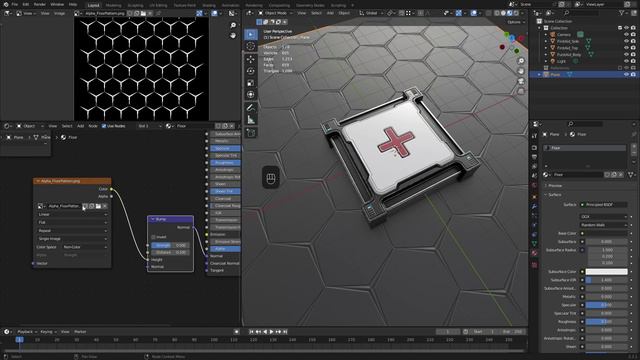Select the Scale tool in viewport toolbar
The height and width of the screenshot is (360, 640).
[251, 83]
